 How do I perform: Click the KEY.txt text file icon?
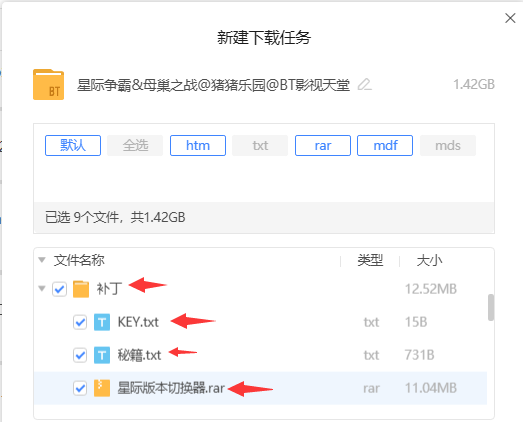tap(102, 322)
